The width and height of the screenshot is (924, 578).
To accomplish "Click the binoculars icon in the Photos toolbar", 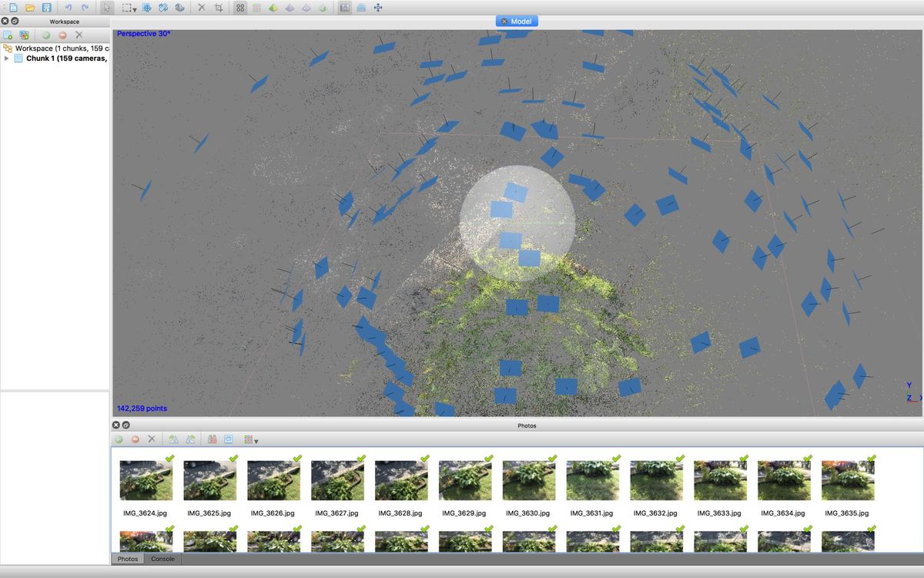I will pos(212,439).
